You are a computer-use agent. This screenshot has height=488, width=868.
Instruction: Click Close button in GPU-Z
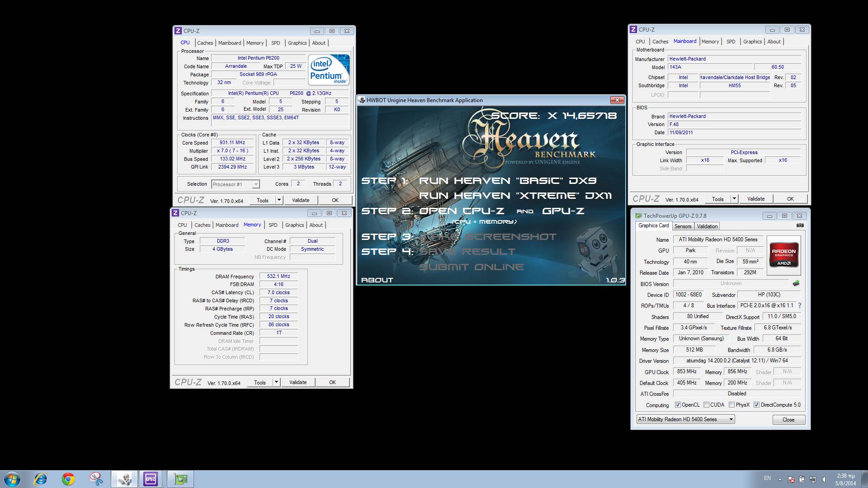[x=788, y=420]
